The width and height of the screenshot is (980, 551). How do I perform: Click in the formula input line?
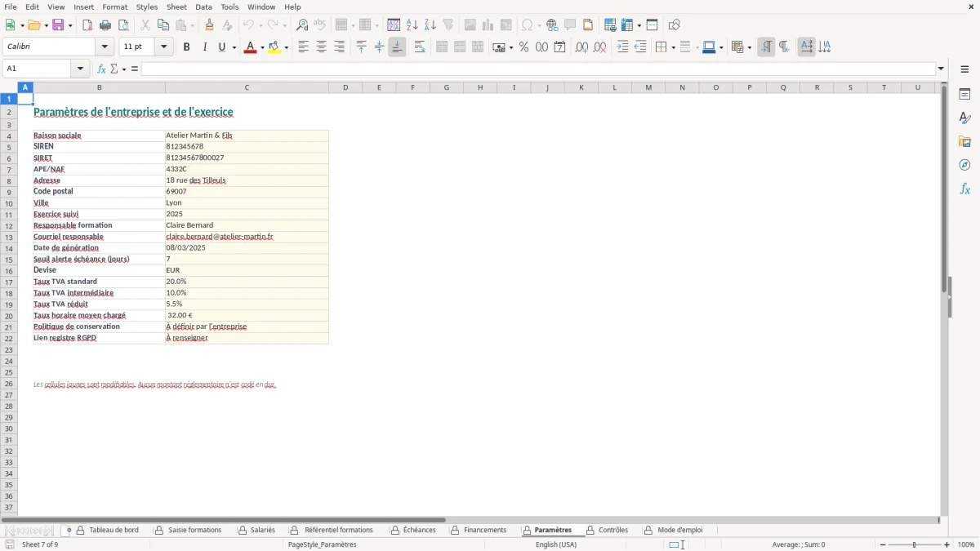point(538,69)
